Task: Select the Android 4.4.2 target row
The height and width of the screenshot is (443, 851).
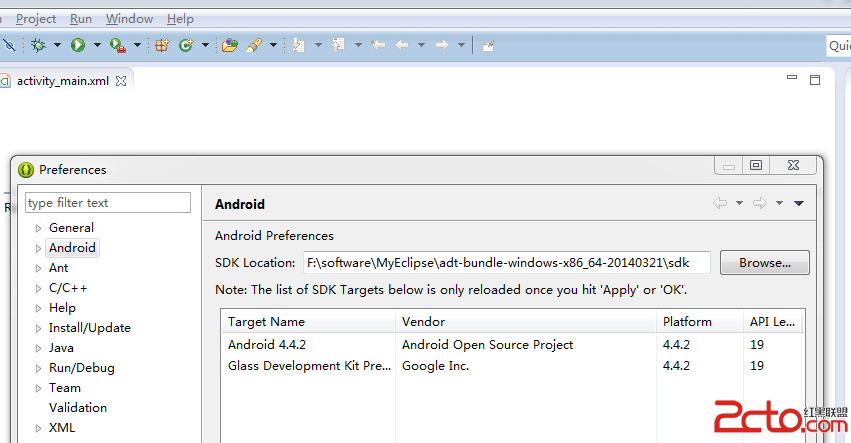Action: 513,345
